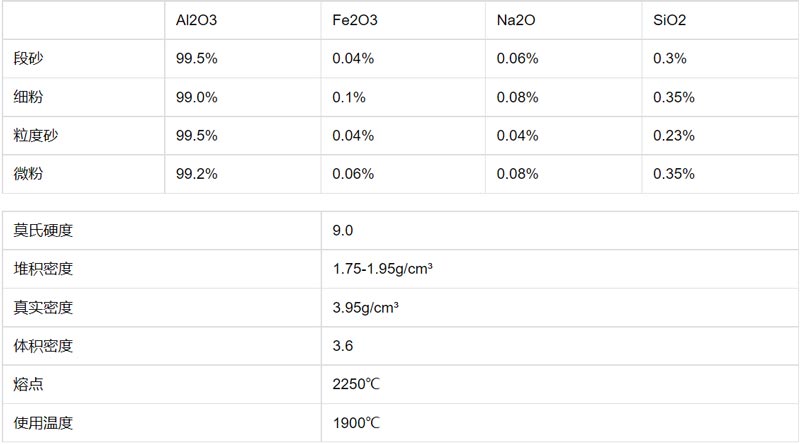Click the 段砂 row label
The width and height of the screenshot is (800, 444).
pos(27,59)
